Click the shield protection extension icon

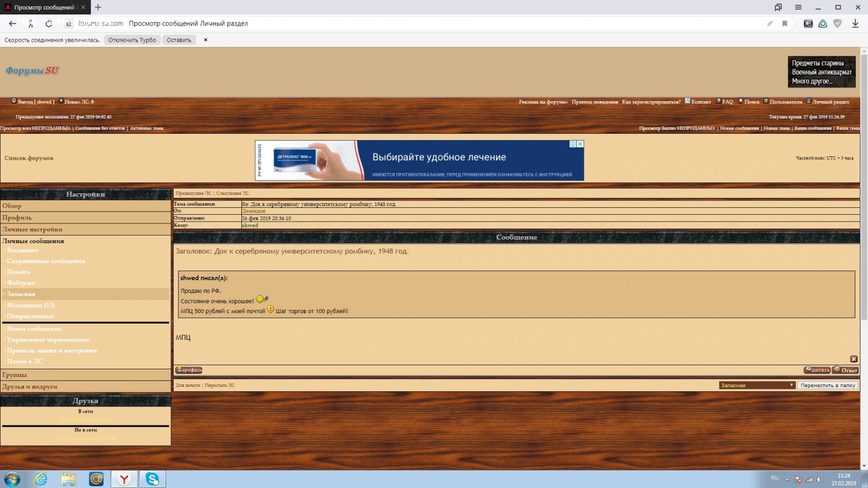(837, 24)
